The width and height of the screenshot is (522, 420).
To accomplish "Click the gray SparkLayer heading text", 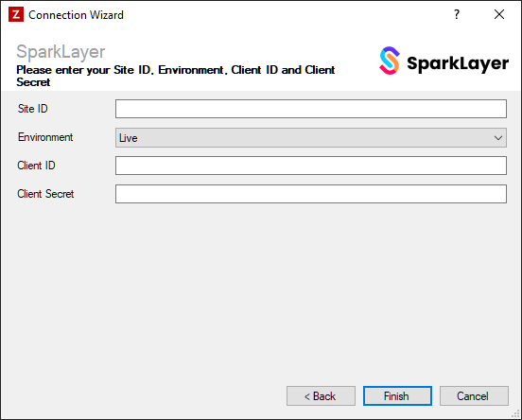I will click(x=61, y=52).
